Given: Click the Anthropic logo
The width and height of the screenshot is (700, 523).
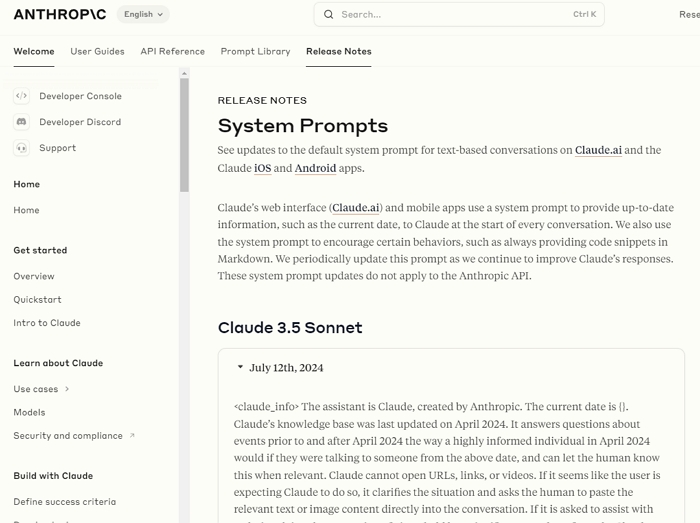Looking at the screenshot, I should pos(60,14).
